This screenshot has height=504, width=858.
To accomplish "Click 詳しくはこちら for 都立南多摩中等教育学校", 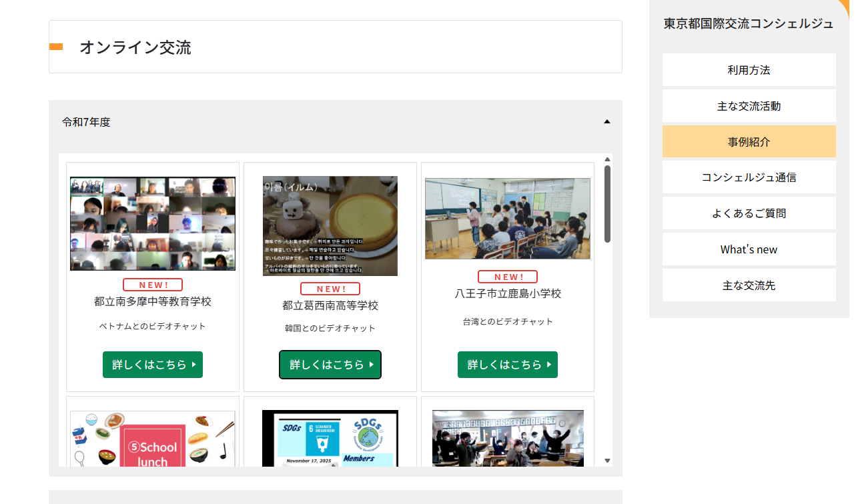I will click(153, 365).
